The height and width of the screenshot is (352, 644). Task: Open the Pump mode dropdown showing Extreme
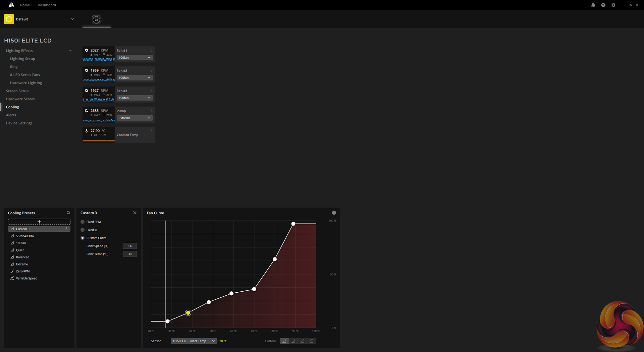point(135,118)
